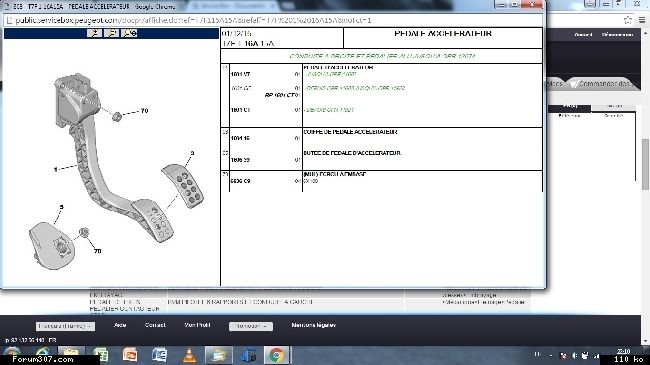Open the Peugeot brand dropdown in footer
The height and width of the screenshot is (365, 650).
251,326
